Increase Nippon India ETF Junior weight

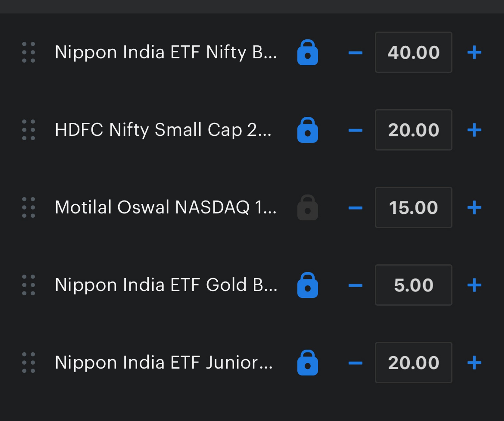pos(474,363)
